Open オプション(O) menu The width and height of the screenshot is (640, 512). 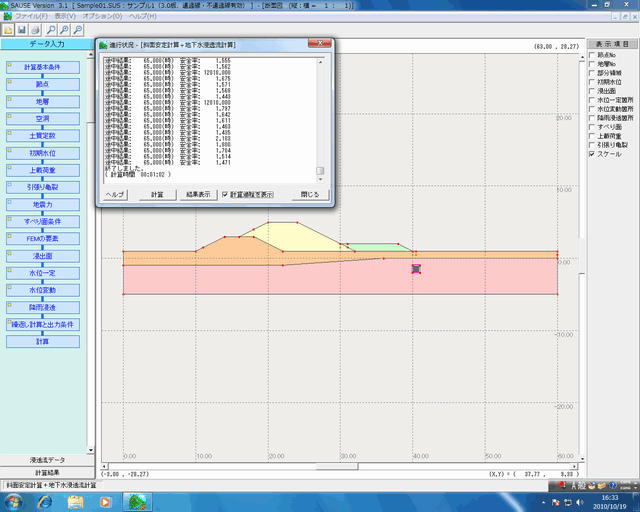point(102,16)
